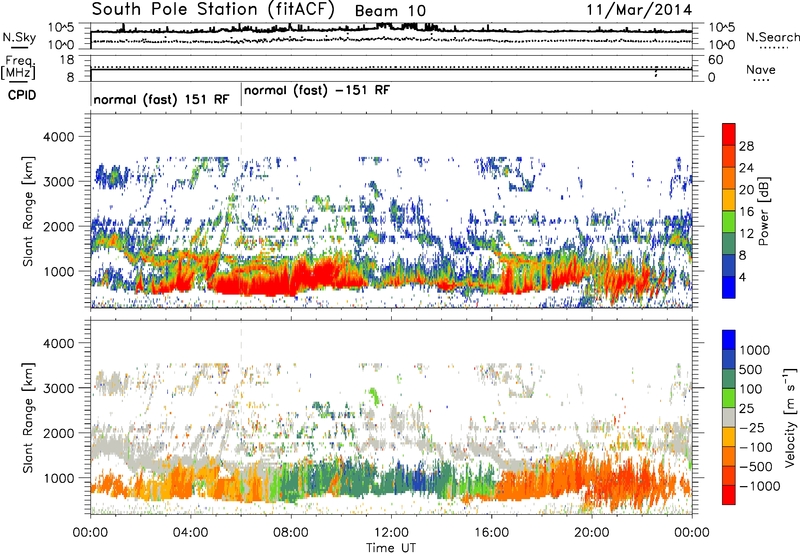Click the 'Slant Range [km]' label of power panel
Viewport: 800px width, 554px height.
[x=28, y=211]
